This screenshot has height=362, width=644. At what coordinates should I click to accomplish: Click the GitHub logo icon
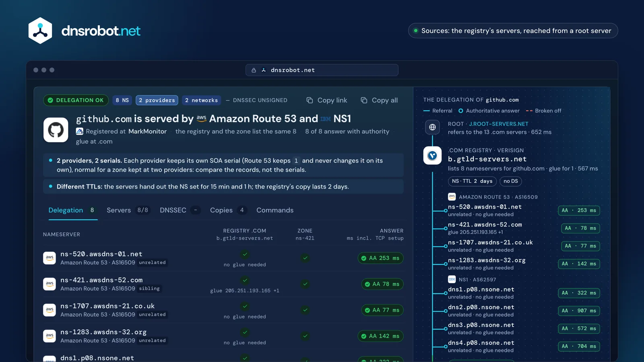56,130
